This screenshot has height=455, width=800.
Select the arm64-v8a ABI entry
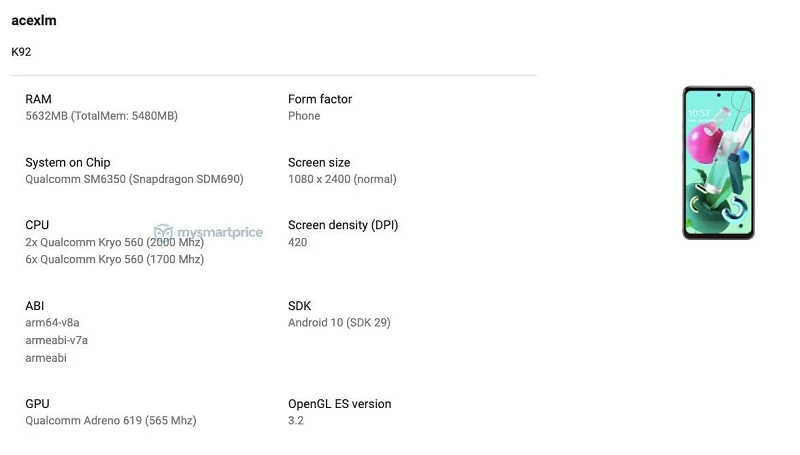[x=52, y=323]
